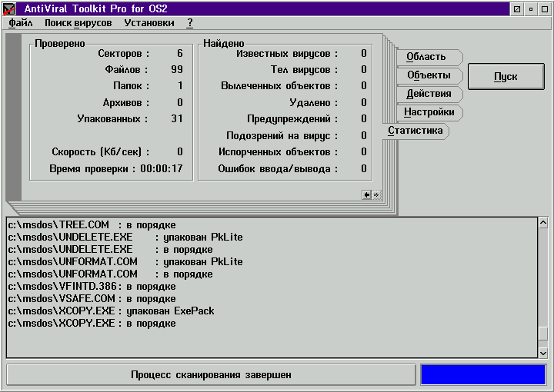Click the log scrollbar up arrow
Image resolution: width=554 pixels, height=392 pixels.
click(543, 223)
